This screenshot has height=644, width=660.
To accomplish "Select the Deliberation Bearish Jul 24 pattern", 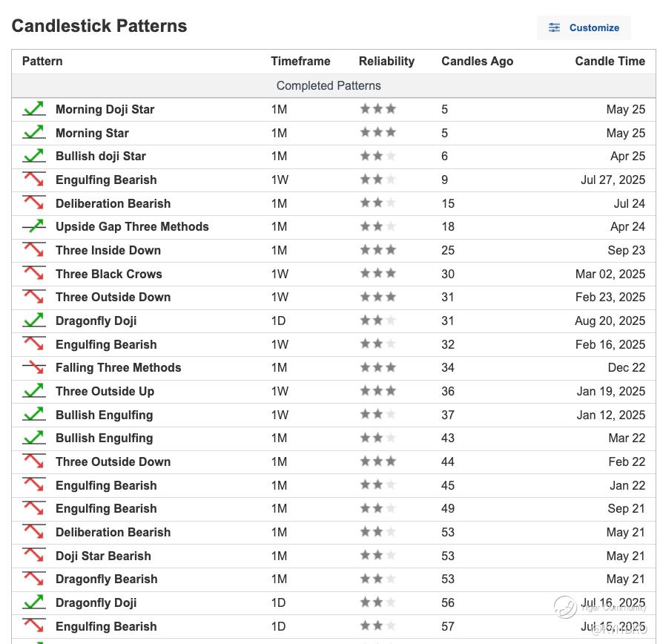I will click(113, 203).
